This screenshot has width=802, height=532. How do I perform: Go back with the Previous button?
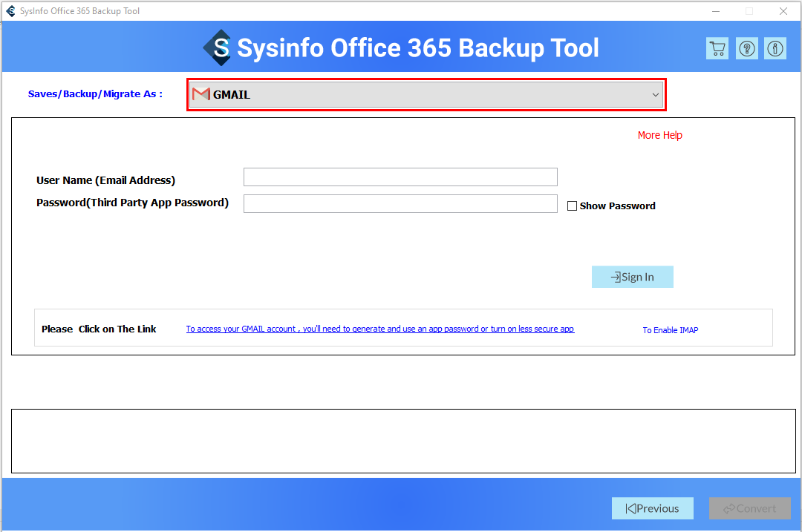[652, 508]
